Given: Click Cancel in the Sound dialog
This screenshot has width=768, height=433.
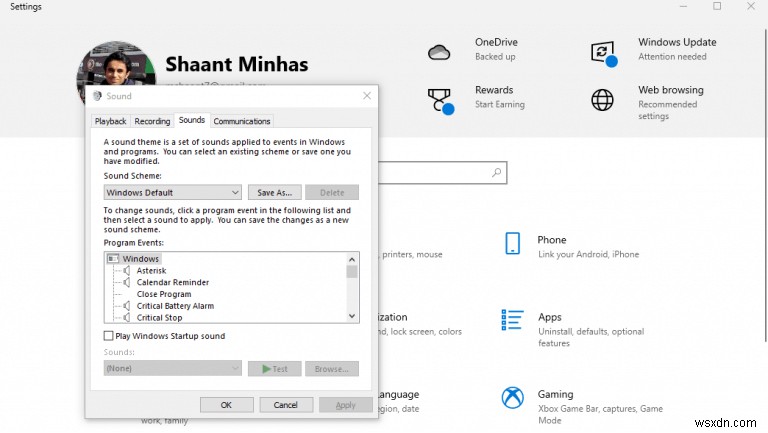Looking at the screenshot, I should tap(286, 405).
